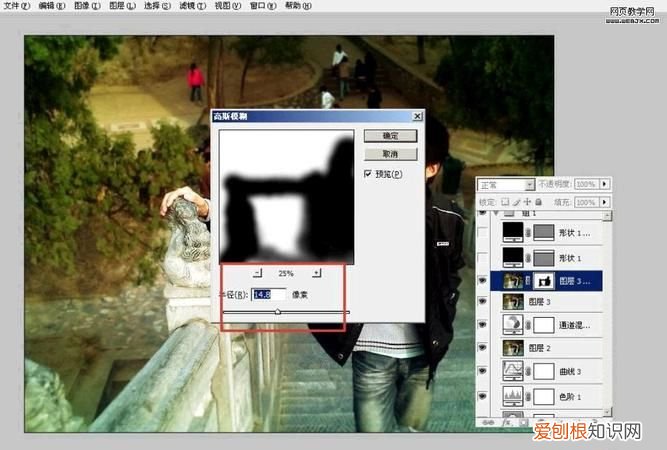Open the 视图(V) menu
667x450 pixels.
click(228, 6)
